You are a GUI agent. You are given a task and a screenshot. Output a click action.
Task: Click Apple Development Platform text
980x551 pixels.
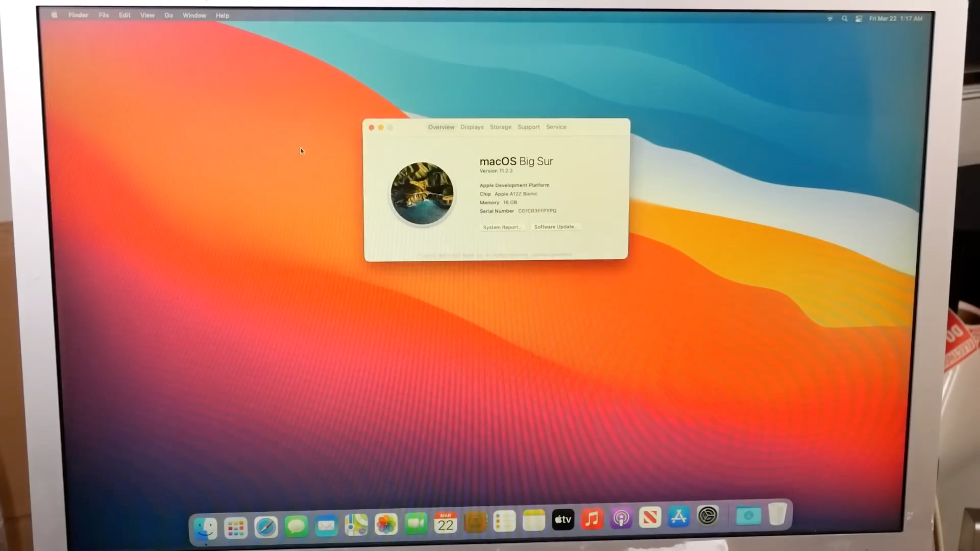pos(514,185)
